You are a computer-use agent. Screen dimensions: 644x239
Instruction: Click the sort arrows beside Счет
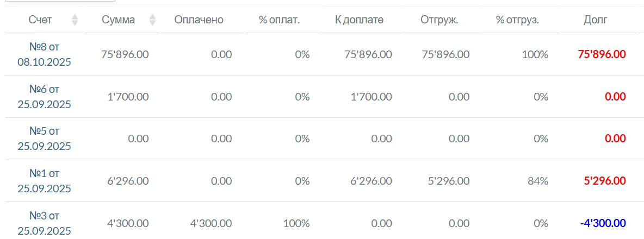[x=75, y=20]
